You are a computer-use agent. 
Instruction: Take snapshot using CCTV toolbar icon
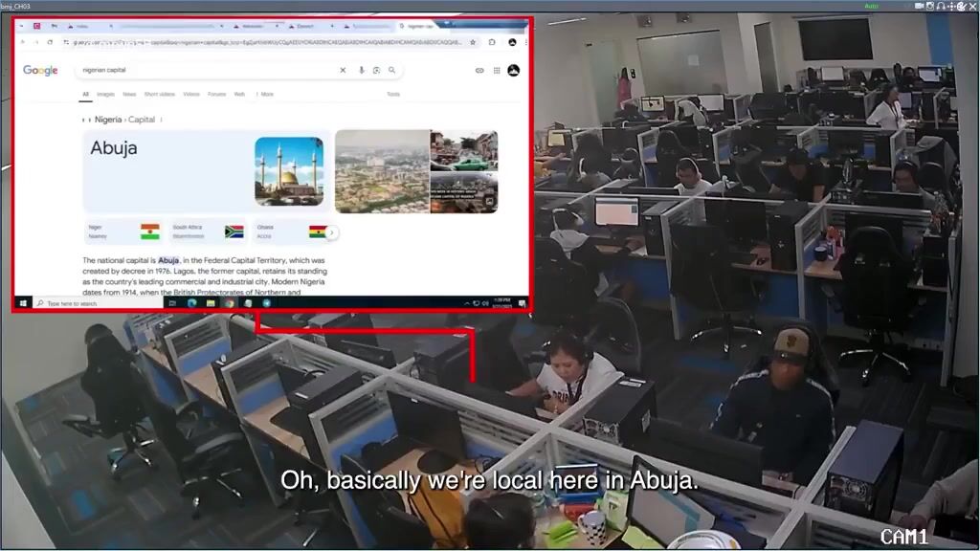coord(929,6)
